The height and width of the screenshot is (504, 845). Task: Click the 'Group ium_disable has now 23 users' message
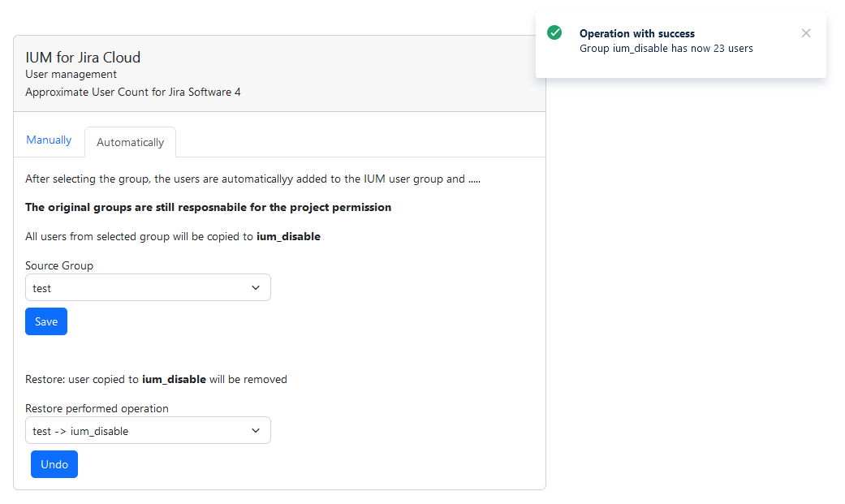pos(666,49)
